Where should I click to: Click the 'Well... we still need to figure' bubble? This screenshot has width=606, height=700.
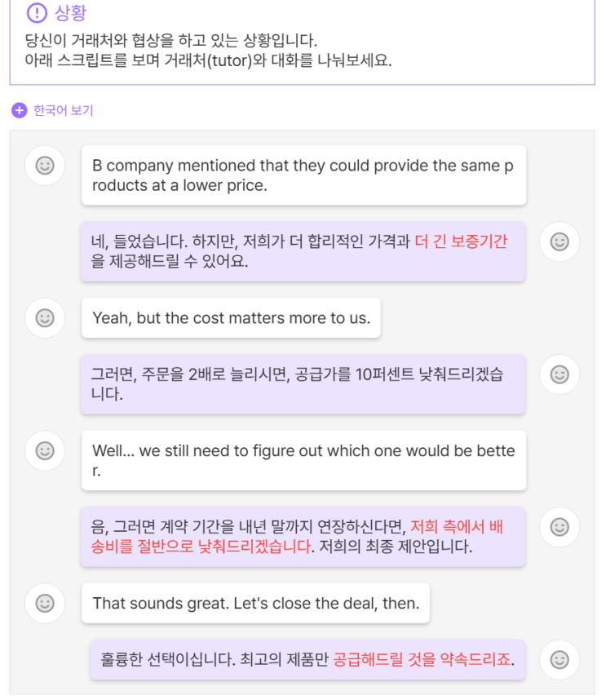(x=303, y=460)
